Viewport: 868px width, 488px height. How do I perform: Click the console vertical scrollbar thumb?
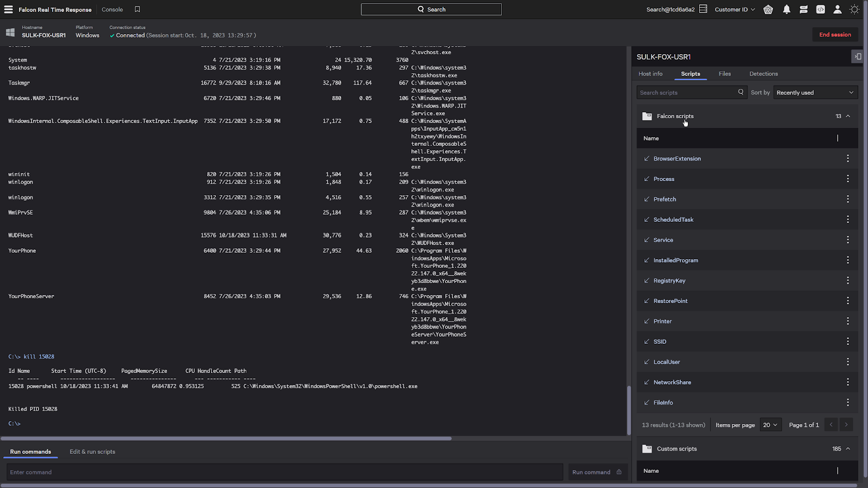[x=629, y=409]
